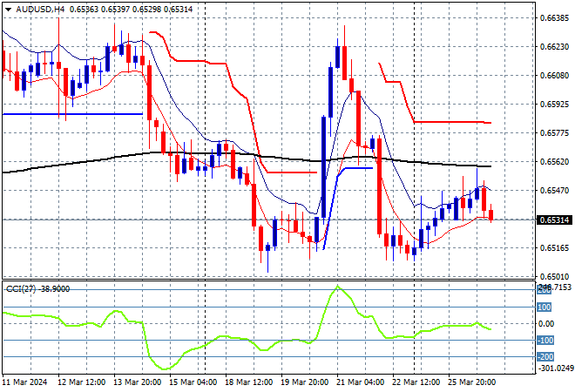Select the black moving average line
Viewport: 575px width, 392px height.
[x=261, y=156]
